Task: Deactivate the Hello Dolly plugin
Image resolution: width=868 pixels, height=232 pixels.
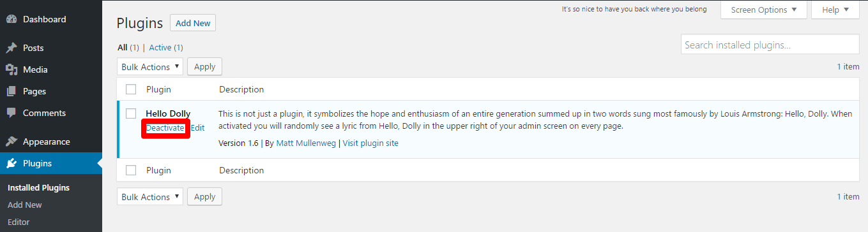Action: click(x=165, y=127)
